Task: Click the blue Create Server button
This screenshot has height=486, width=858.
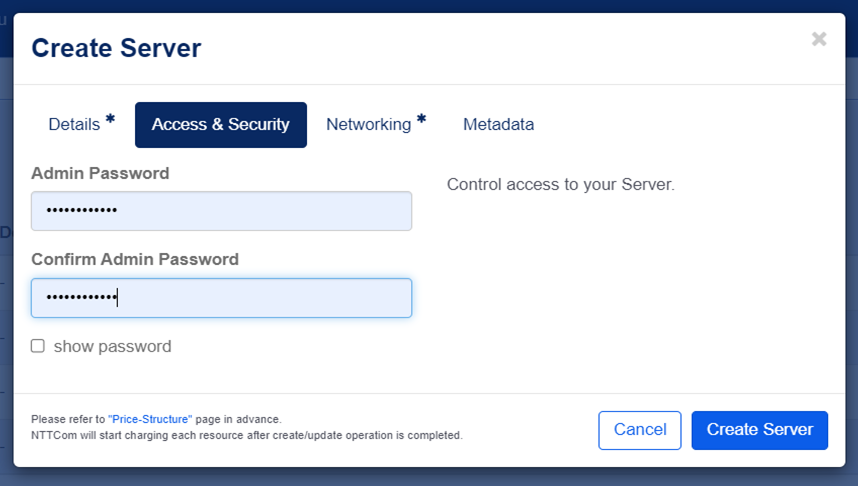Action: pos(759,430)
